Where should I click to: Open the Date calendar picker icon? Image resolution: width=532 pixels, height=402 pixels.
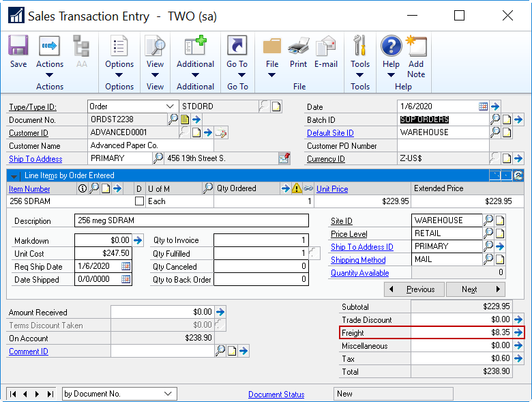[x=483, y=106]
